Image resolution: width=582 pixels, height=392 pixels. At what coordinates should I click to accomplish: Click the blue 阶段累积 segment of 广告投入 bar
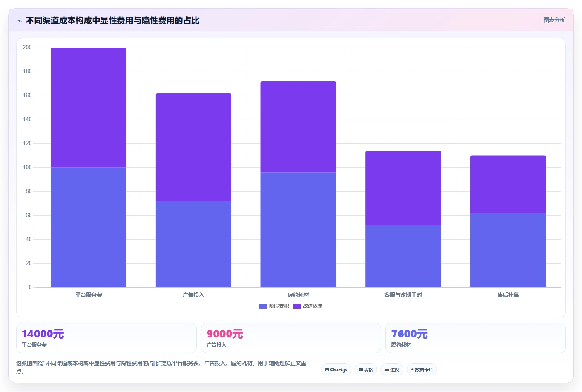[193, 244]
